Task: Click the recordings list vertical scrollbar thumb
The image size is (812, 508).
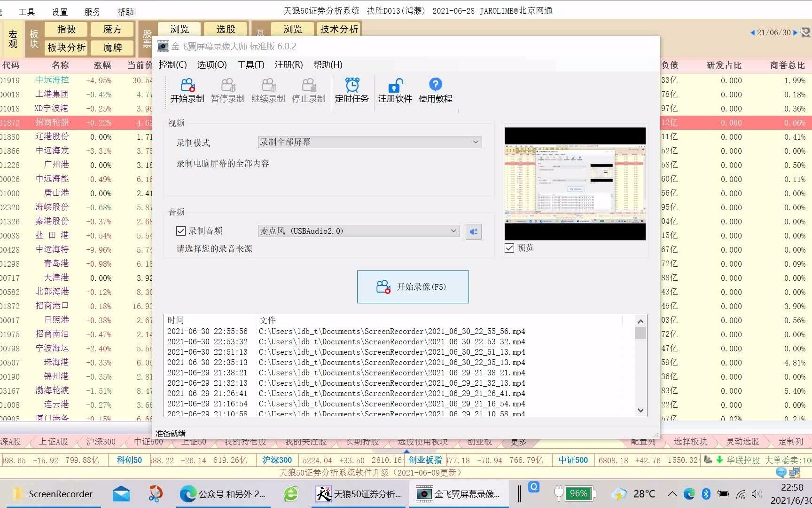Action: [640, 333]
